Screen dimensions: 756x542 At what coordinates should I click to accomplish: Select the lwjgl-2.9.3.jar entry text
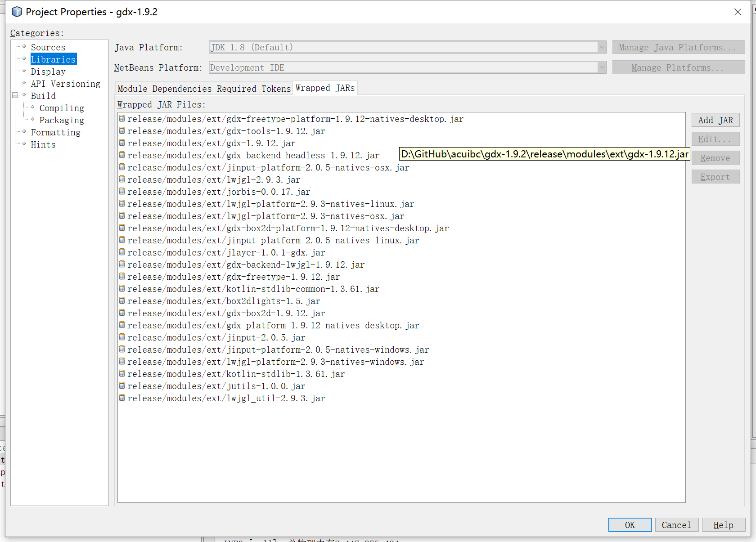click(214, 179)
